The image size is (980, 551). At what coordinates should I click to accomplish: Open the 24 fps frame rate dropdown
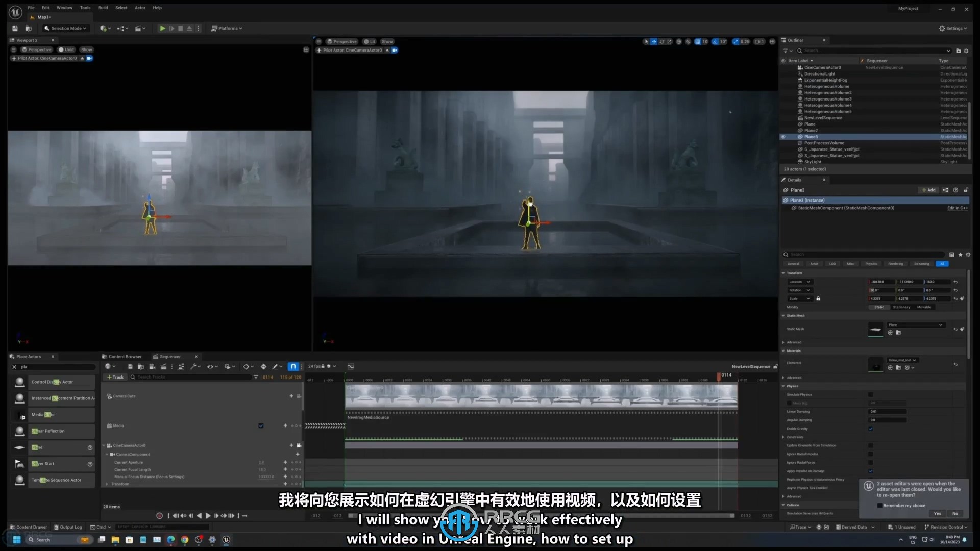pos(322,366)
